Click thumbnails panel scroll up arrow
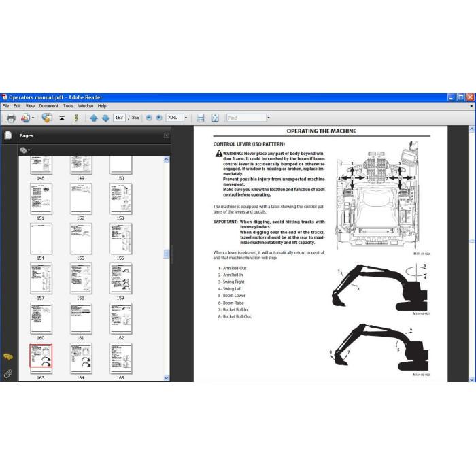The width and height of the screenshot is (476, 476). (166, 159)
